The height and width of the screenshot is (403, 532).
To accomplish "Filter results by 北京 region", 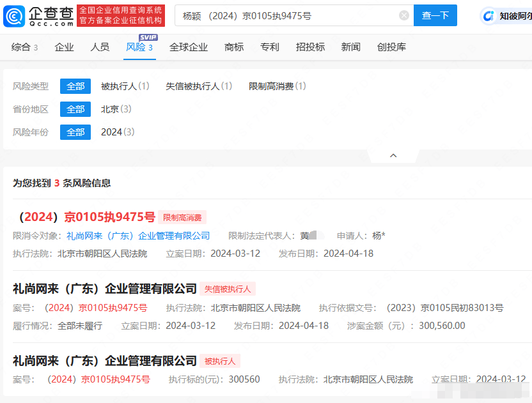I will [x=116, y=109].
